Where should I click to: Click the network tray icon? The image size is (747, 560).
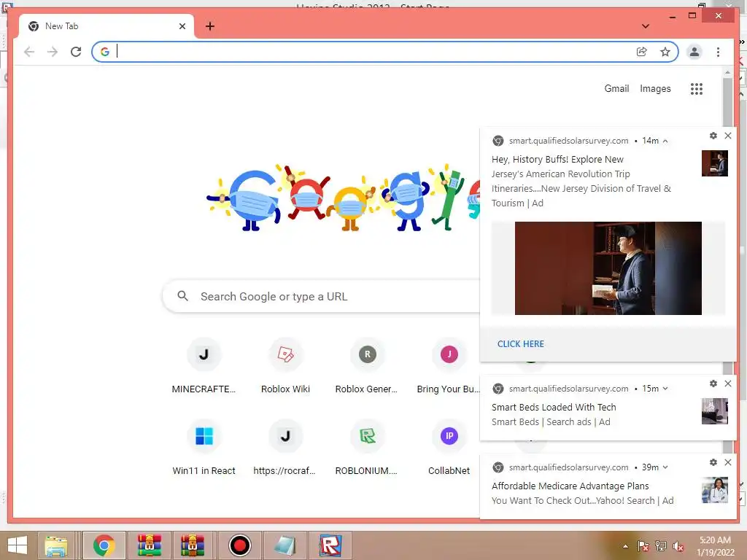(x=661, y=546)
